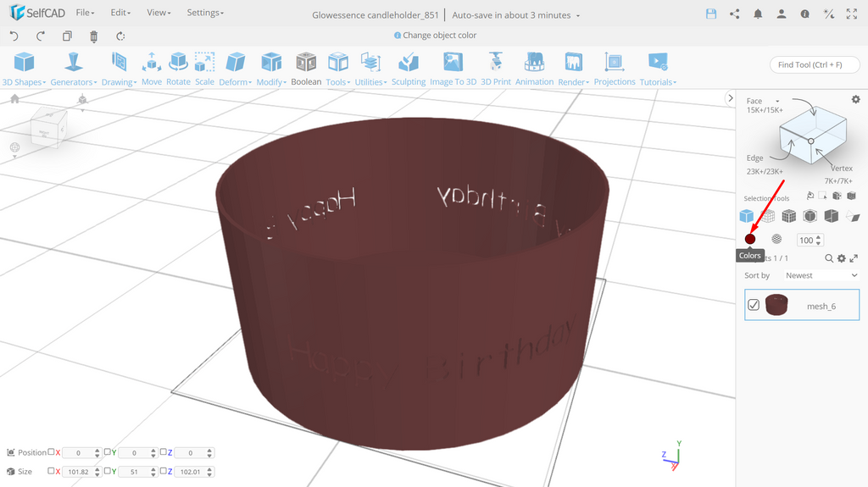868x487 pixels.
Task: Click the save disk icon
Action: (711, 14)
